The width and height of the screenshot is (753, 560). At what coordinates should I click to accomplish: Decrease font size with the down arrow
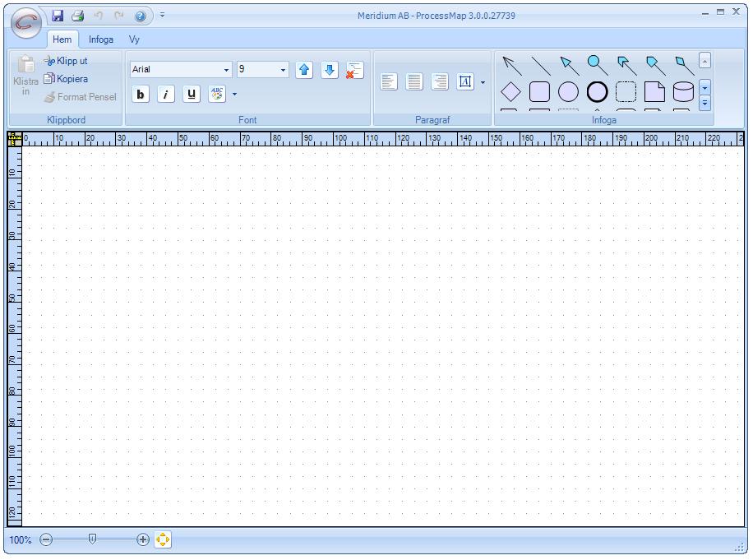[x=330, y=70]
